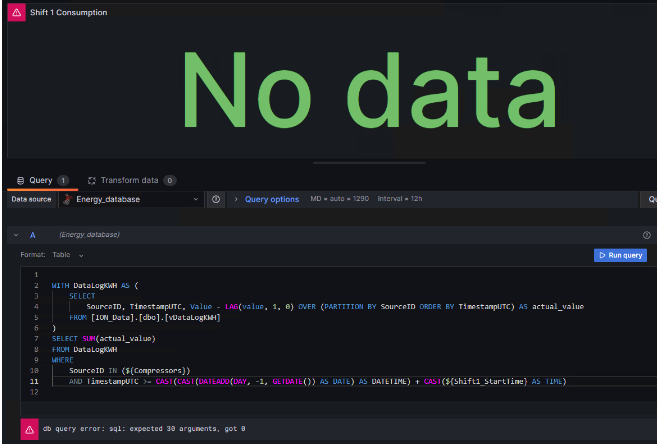Click line number 12 in editor gutter
The height and width of the screenshot is (444, 657).
(x=34, y=392)
